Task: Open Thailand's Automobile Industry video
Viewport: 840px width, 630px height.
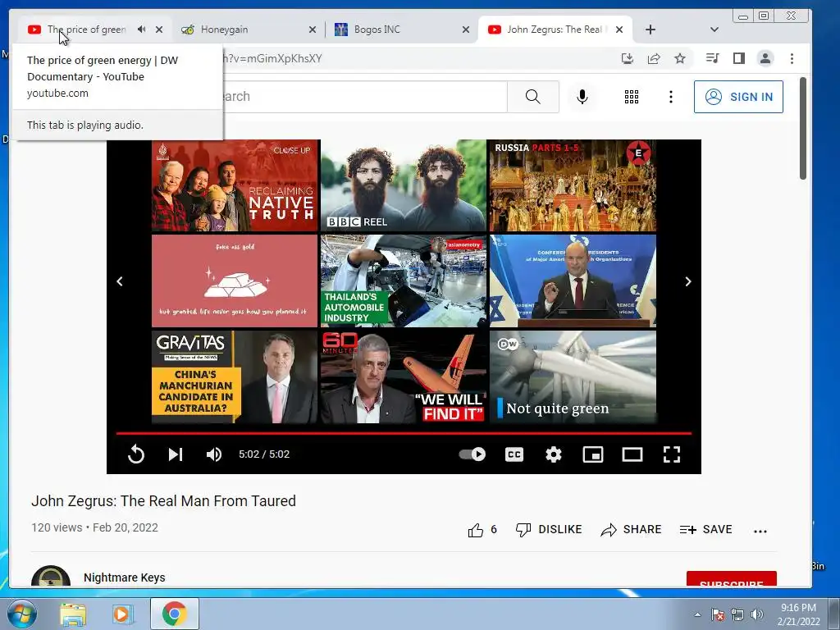Action: pos(404,281)
